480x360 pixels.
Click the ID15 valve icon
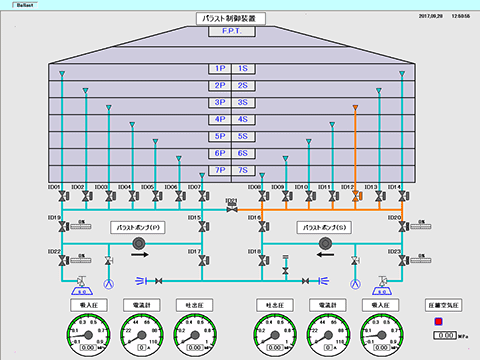[203, 227]
